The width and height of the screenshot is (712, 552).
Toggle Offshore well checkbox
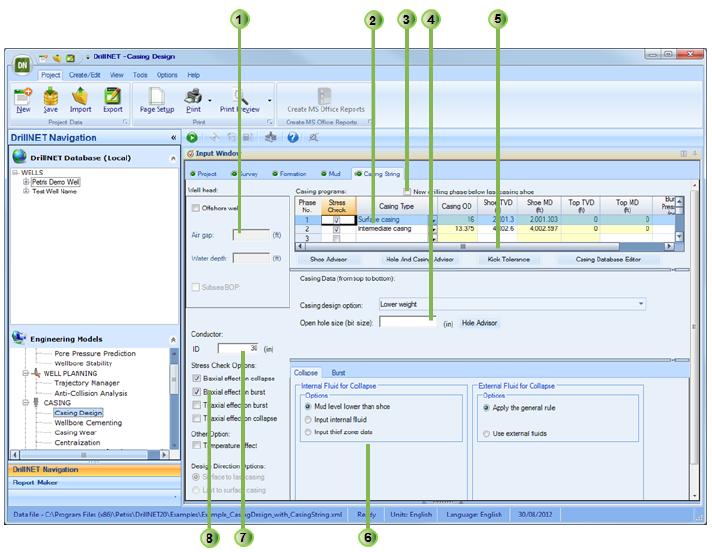pos(196,208)
